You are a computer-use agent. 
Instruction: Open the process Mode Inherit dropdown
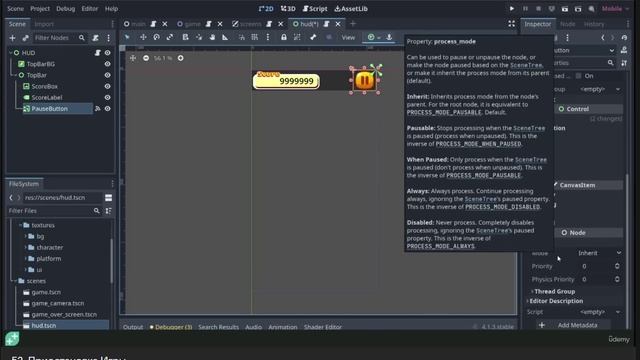coord(599,253)
